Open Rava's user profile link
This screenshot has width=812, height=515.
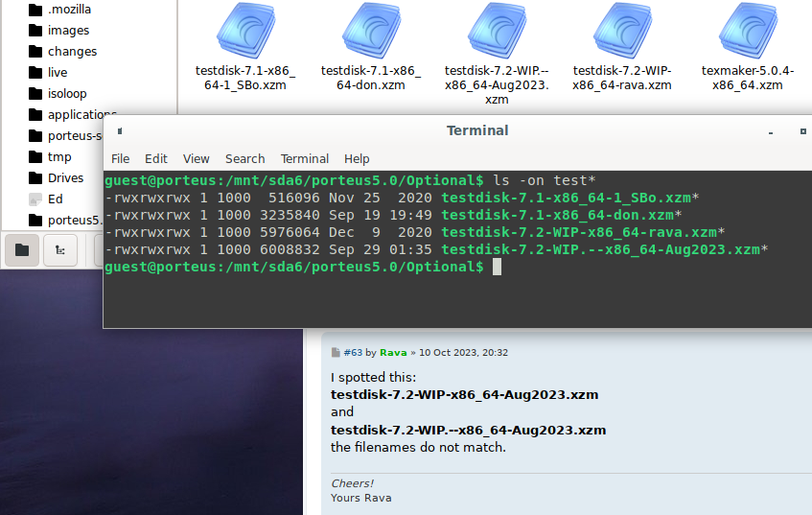[393, 352]
